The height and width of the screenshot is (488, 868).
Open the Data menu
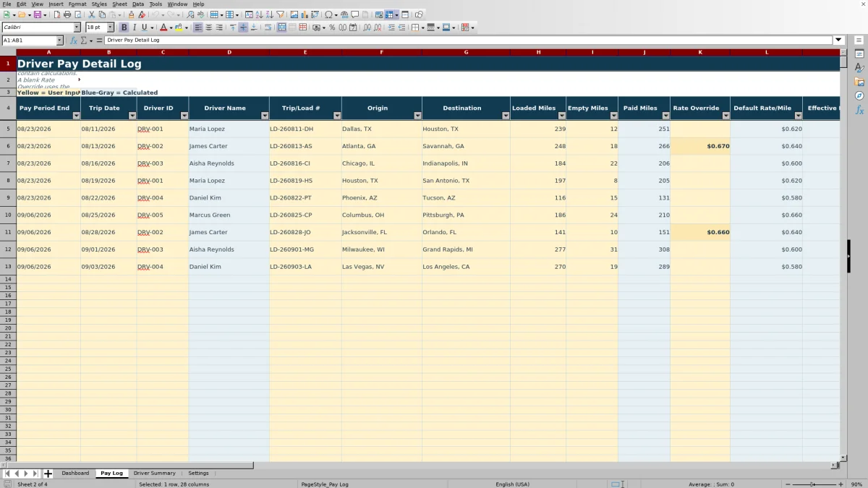(x=138, y=4)
